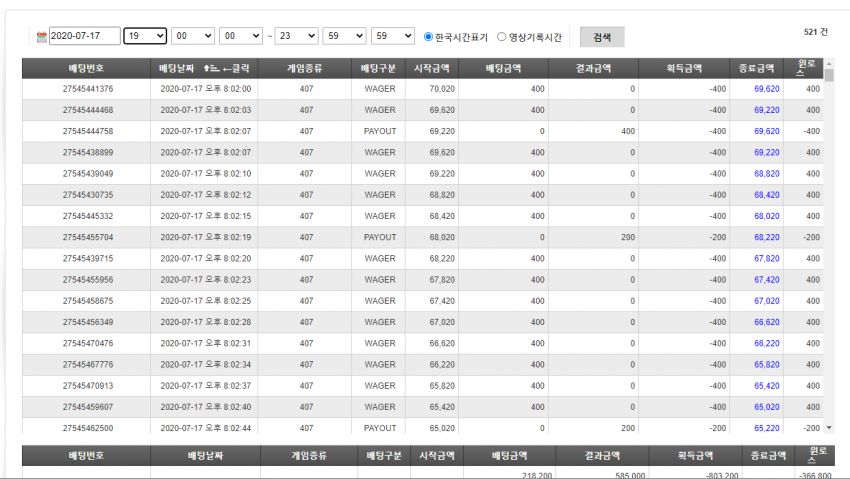Click bet number 27545462500
Image resolution: width=850 pixels, height=479 pixels.
(88, 428)
